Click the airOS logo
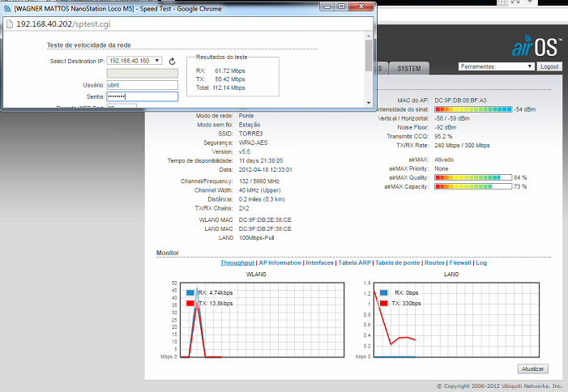Screen dimensions: 568x392 pos(536,46)
